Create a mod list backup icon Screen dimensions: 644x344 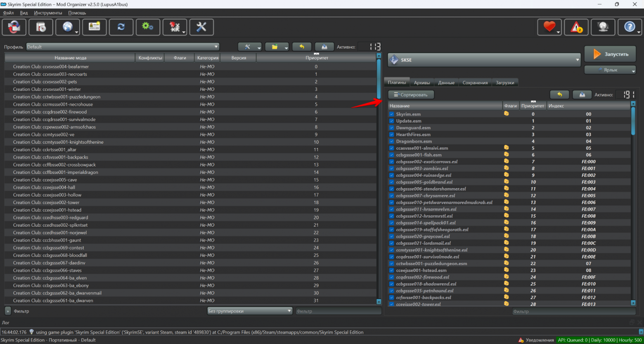(x=324, y=47)
